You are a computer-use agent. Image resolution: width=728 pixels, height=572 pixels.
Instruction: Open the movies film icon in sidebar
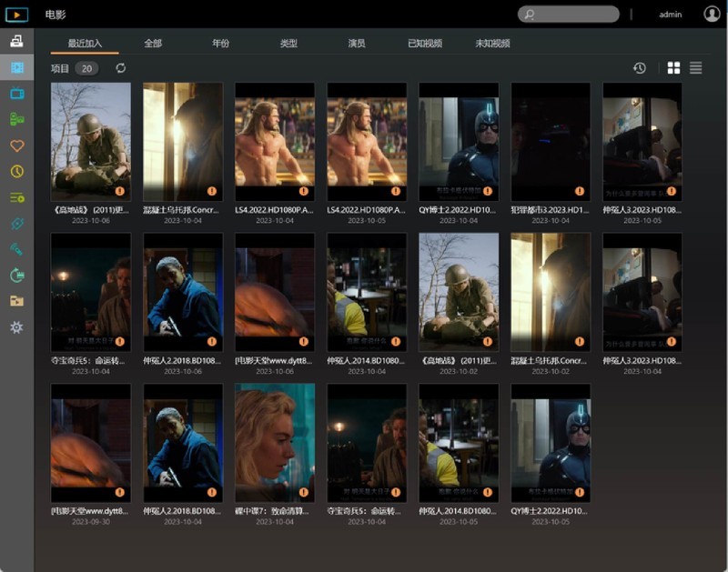(16, 68)
